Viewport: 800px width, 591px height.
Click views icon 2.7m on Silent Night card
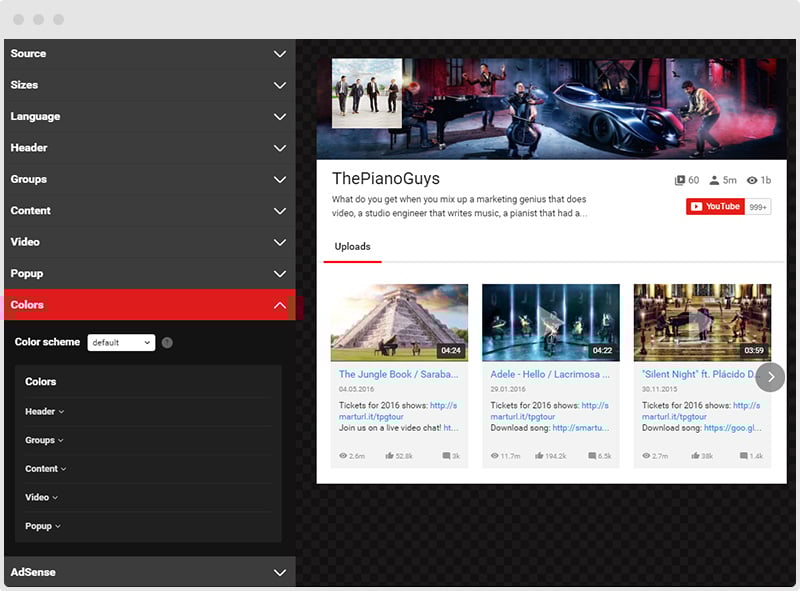[x=646, y=456]
